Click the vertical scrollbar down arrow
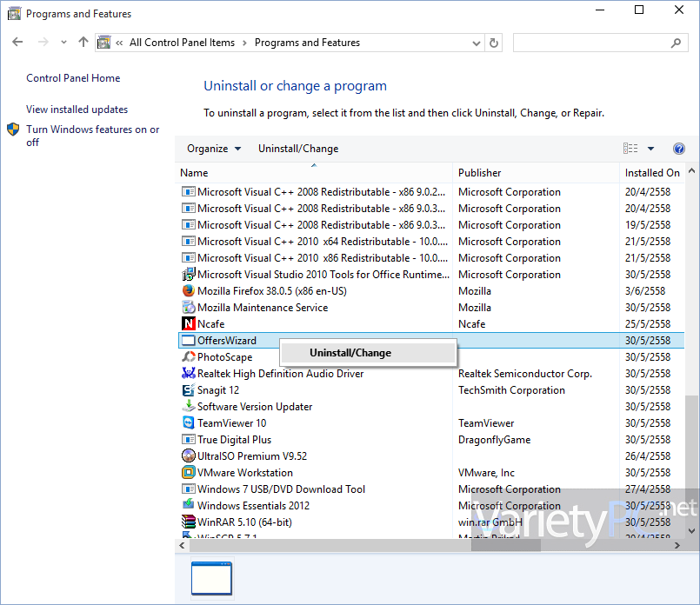Screen dimensions: 700x605 (x=691, y=531)
